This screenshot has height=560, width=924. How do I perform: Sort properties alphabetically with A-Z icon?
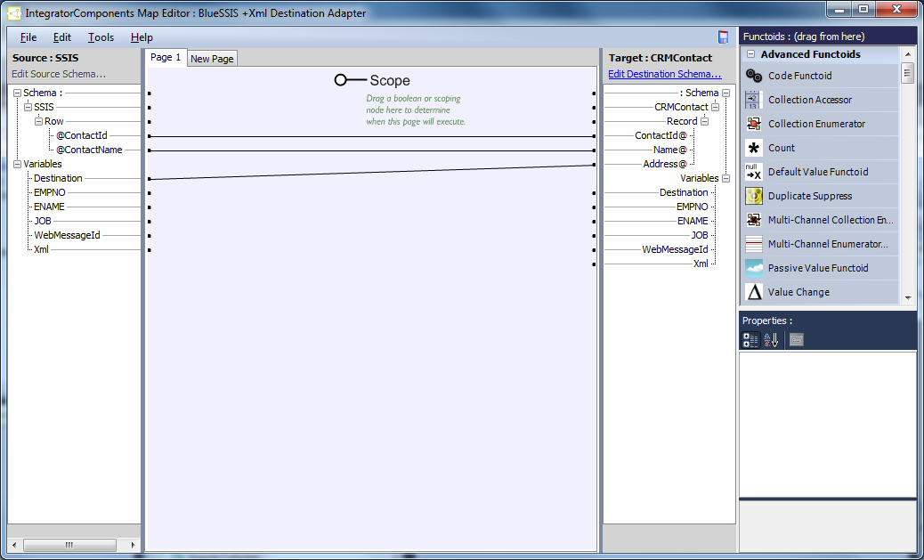(x=771, y=340)
